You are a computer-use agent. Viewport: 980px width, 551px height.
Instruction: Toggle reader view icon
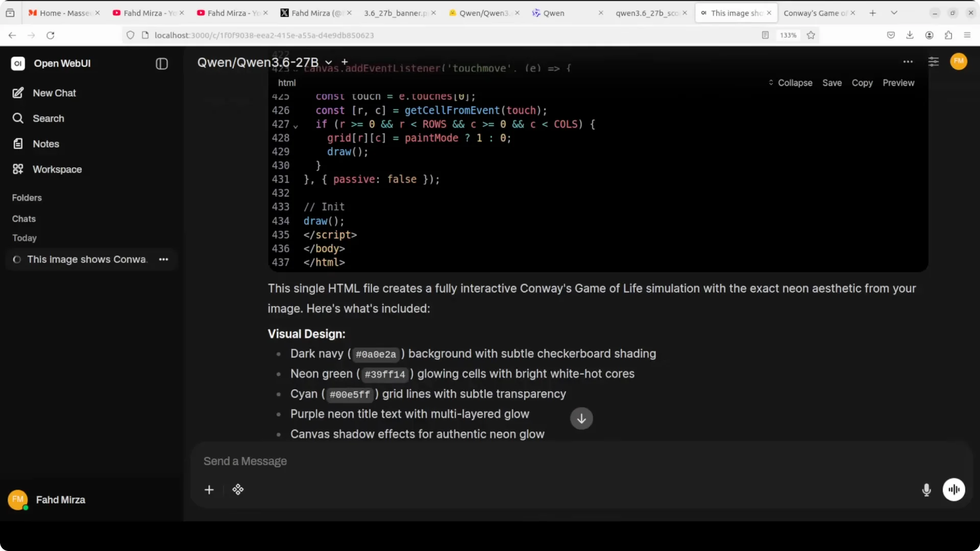[765, 35]
